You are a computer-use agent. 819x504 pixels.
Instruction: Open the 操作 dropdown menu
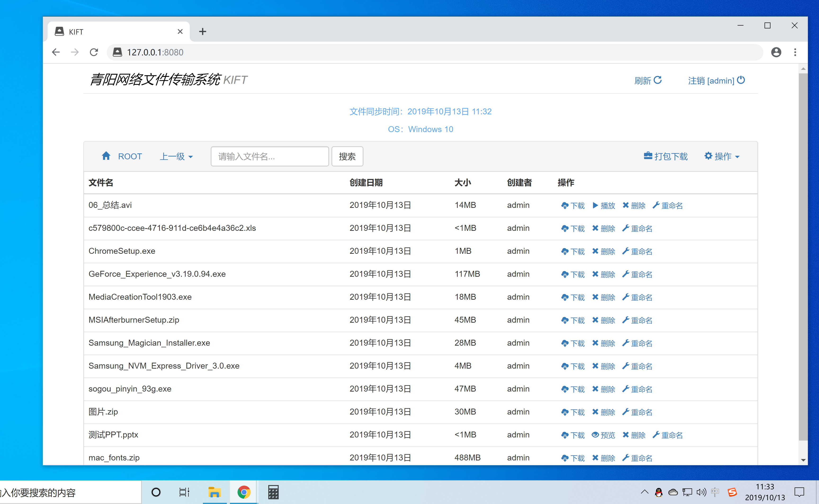(x=722, y=156)
